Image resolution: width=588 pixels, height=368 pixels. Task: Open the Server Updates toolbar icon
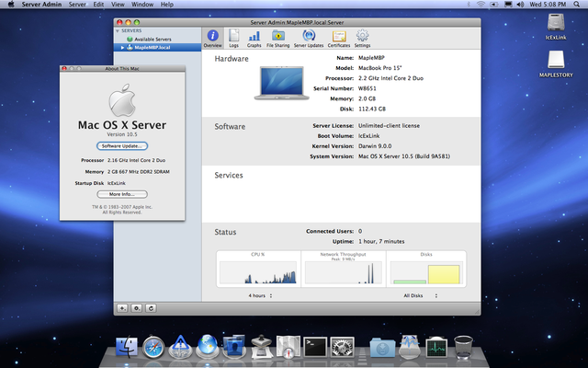(x=309, y=39)
